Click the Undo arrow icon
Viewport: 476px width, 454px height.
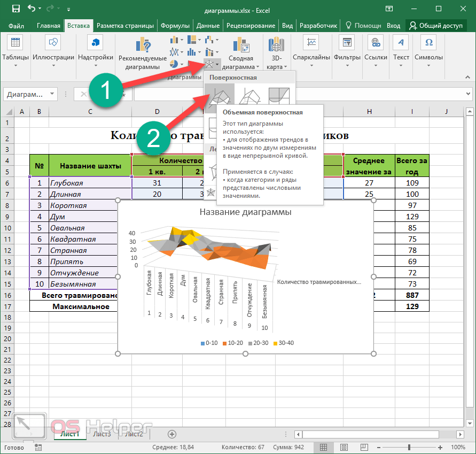pyautogui.click(x=32, y=9)
